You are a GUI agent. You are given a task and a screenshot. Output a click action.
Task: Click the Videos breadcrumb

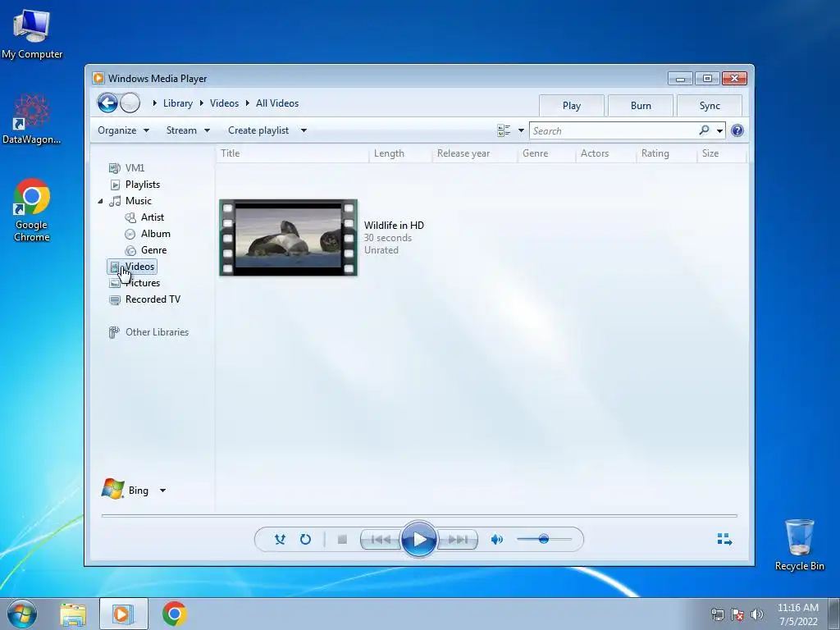click(224, 103)
